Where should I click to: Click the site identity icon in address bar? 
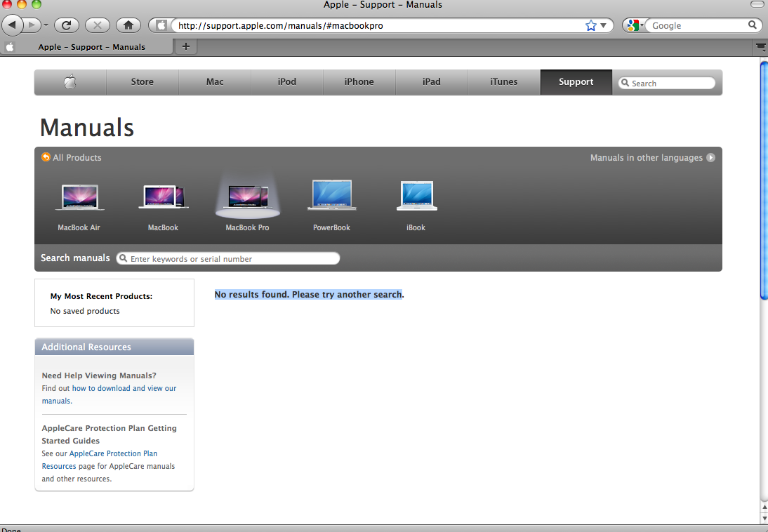(x=161, y=25)
